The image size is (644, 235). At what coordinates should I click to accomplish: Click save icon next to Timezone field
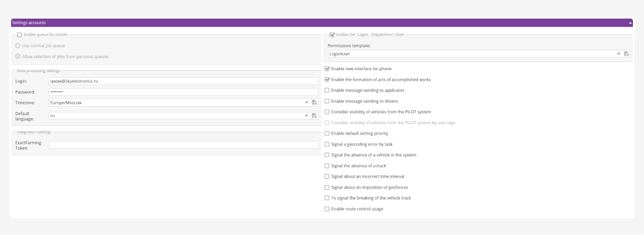point(314,102)
